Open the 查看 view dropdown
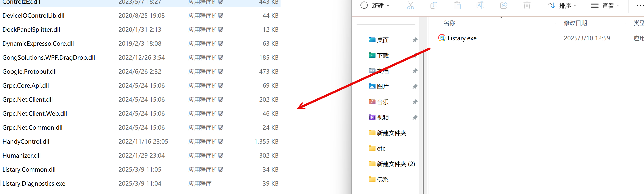The height and width of the screenshot is (194, 644). 605,6
